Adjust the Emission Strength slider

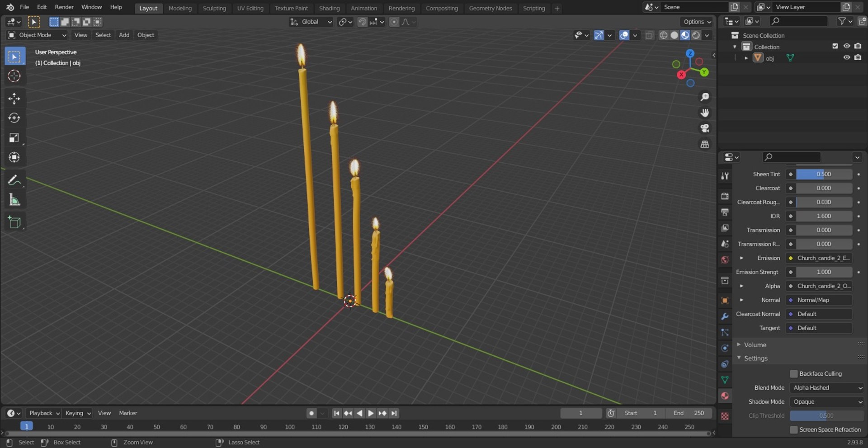tap(824, 272)
